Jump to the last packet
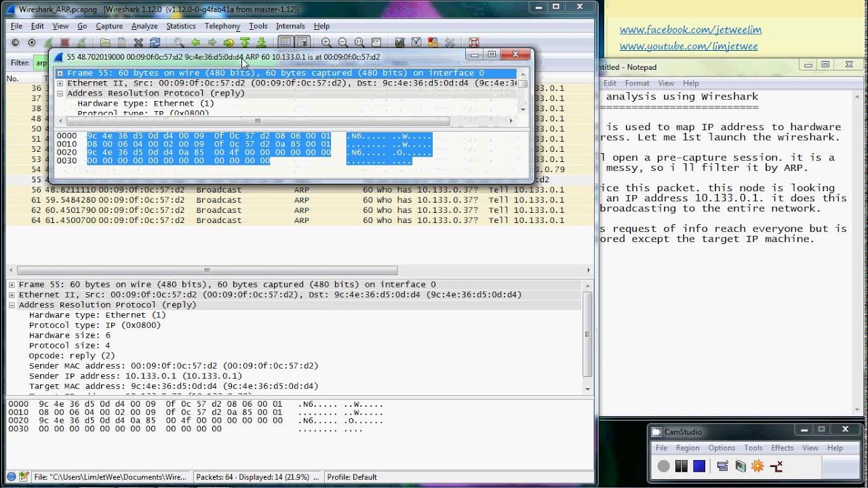The image size is (868, 488). coord(261,42)
